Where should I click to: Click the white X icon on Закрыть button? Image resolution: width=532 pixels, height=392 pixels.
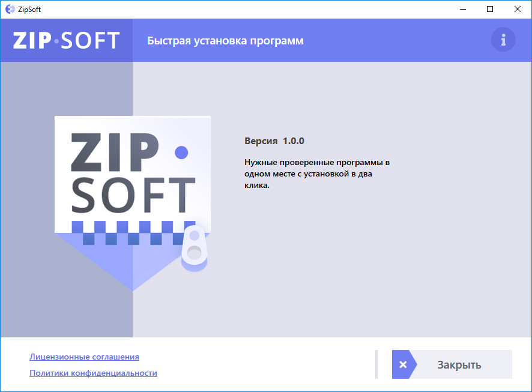(403, 364)
